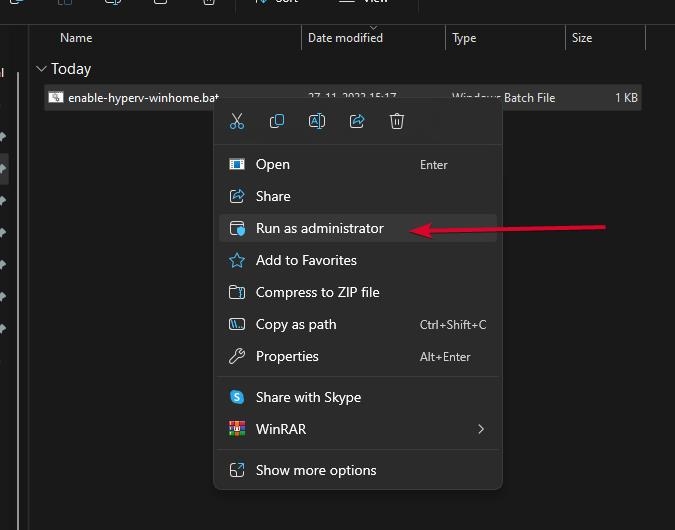Click the Copy icon in context menu
The height and width of the screenshot is (530, 675).
coord(277,121)
